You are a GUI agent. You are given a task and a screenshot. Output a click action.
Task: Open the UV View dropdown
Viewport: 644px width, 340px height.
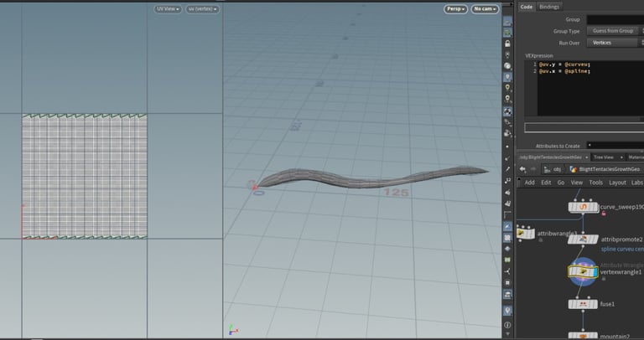[168, 9]
